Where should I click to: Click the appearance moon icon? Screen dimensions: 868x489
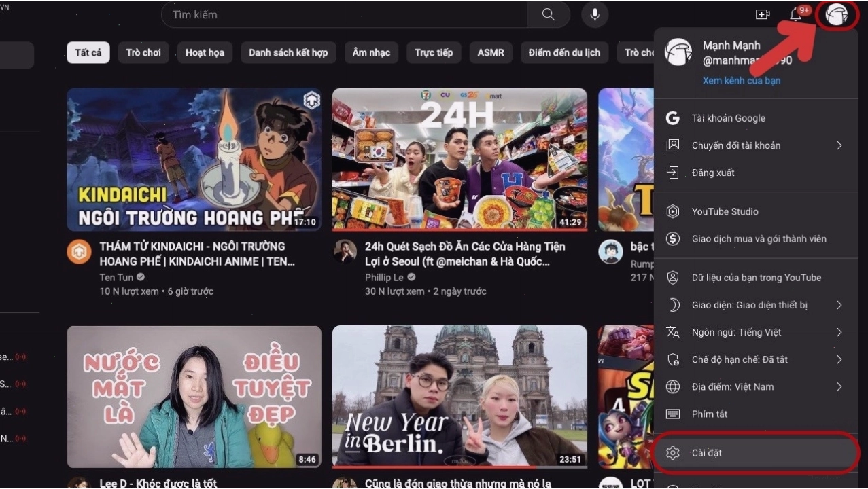[x=673, y=305]
